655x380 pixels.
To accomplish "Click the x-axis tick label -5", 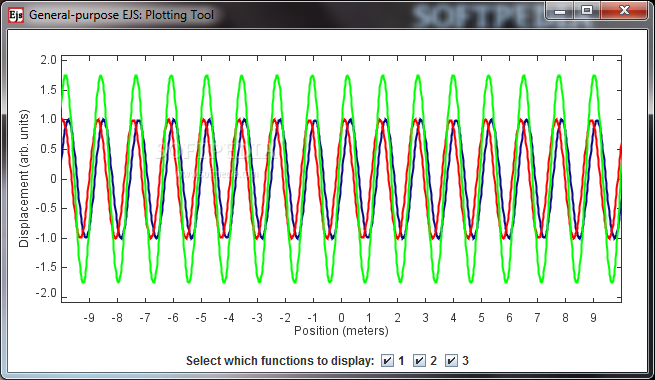I will point(201,318).
